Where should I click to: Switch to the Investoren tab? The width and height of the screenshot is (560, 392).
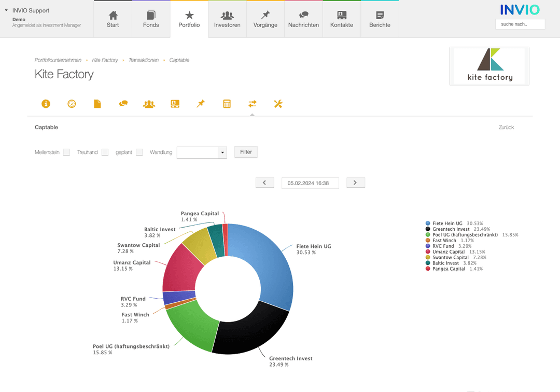coord(227,19)
